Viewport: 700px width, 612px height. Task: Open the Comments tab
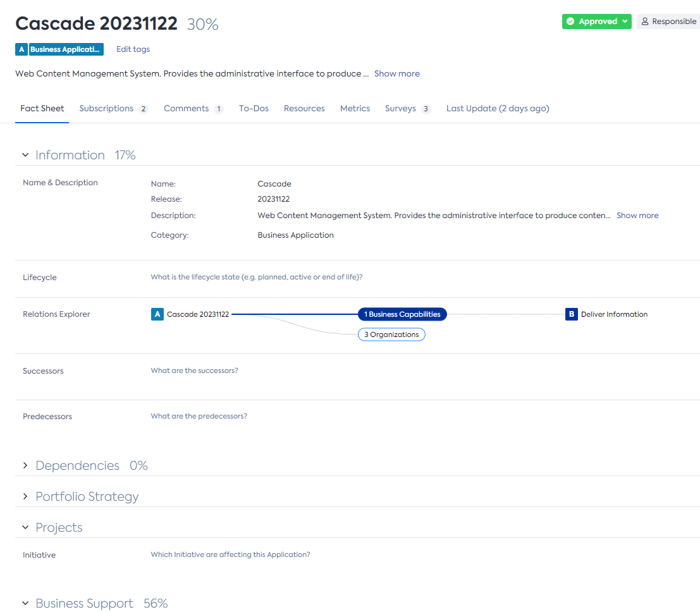coord(187,108)
